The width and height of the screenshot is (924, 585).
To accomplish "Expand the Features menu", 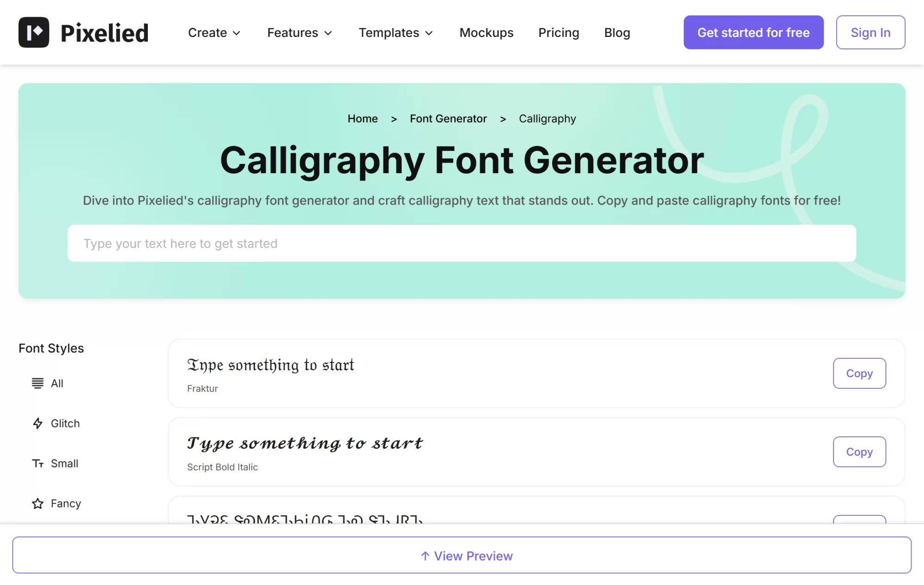I will (300, 33).
